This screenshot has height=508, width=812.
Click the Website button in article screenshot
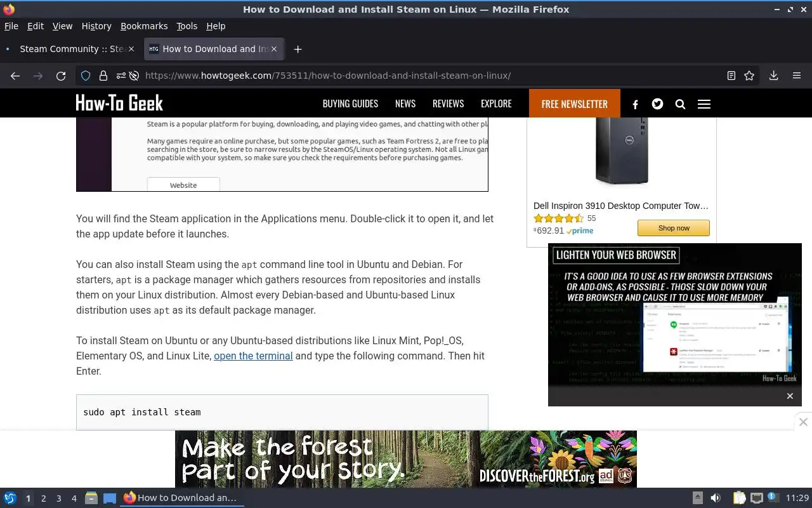[183, 185]
